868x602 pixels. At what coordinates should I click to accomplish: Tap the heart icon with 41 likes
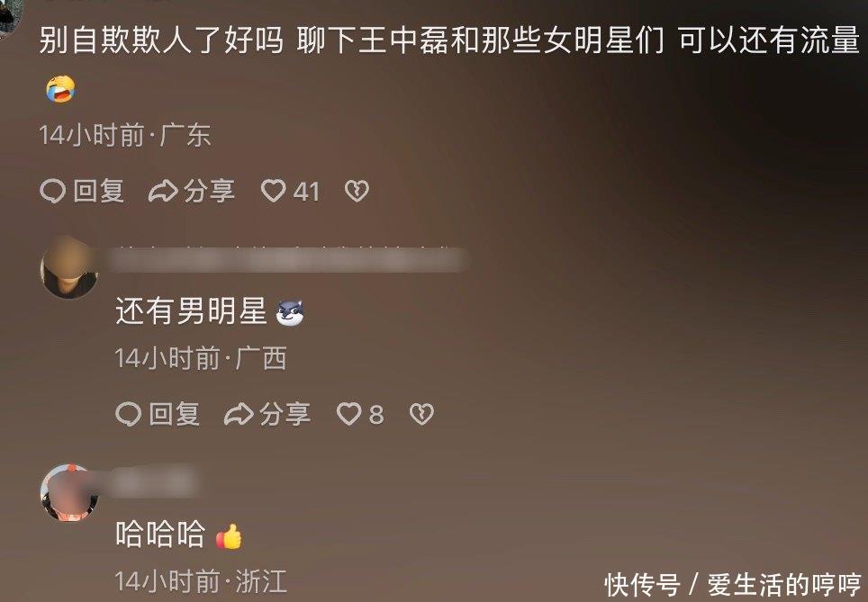[274, 191]
